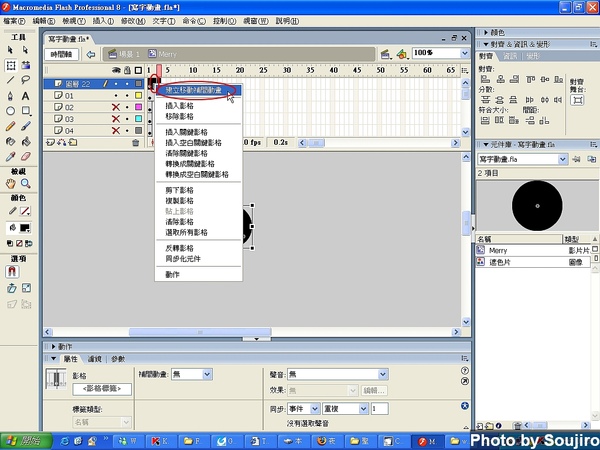The image size is (600, 450).
Task: Click the 場景 1 scene link
Action: pos(124,54)
